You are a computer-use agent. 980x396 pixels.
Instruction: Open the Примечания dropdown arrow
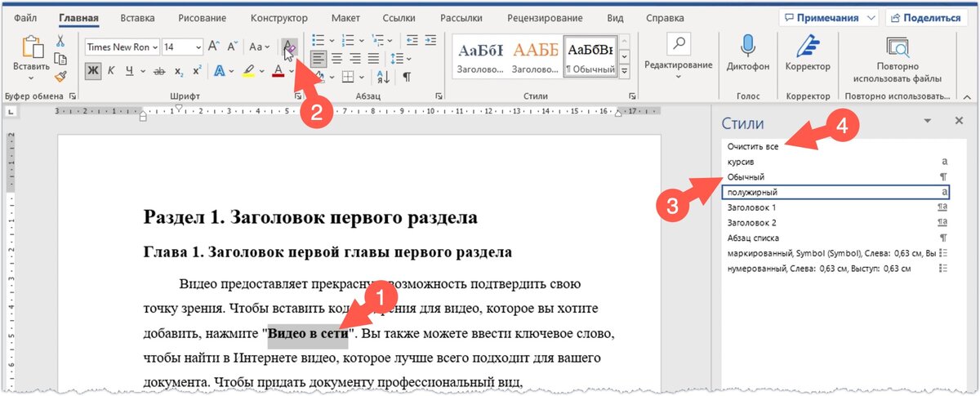tap(871, 17)
